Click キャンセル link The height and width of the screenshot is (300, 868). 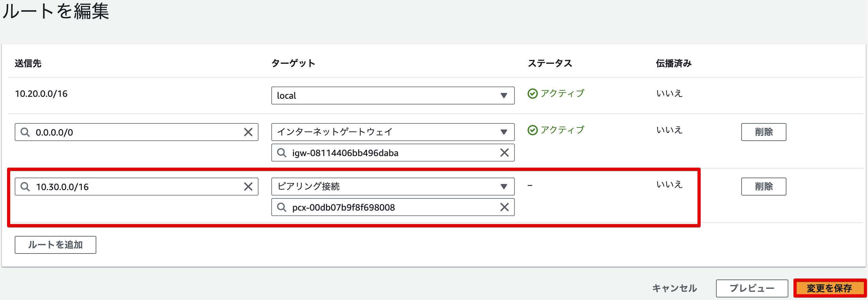point(674,288)
